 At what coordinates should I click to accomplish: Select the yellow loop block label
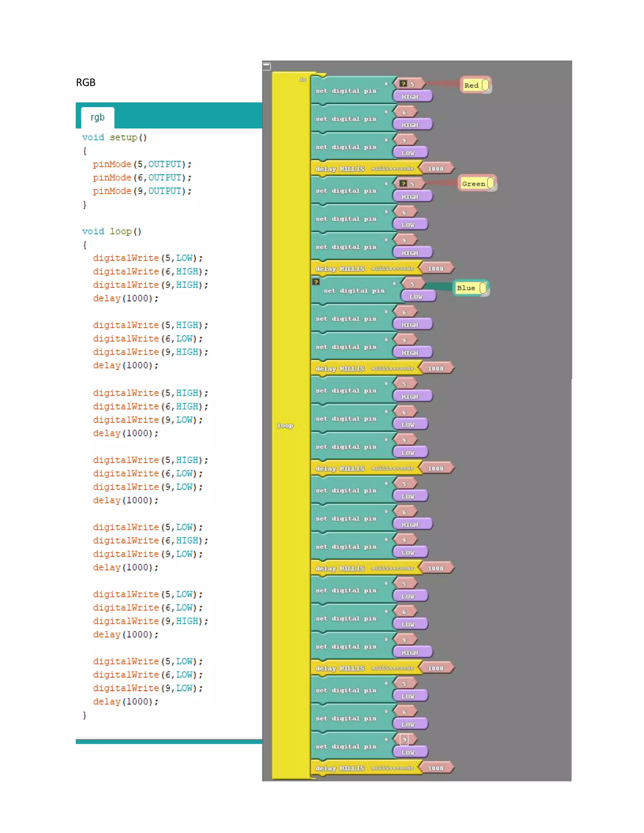[285, 425]
